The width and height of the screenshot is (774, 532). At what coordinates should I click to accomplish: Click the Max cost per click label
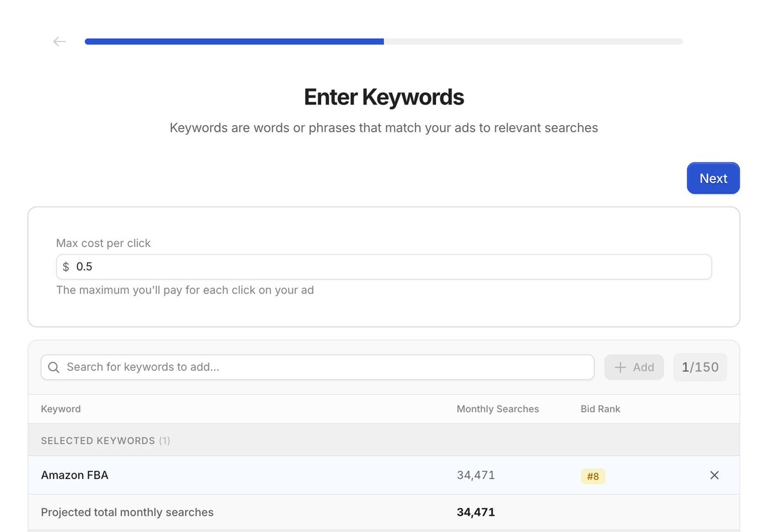[x=103, y=243]
